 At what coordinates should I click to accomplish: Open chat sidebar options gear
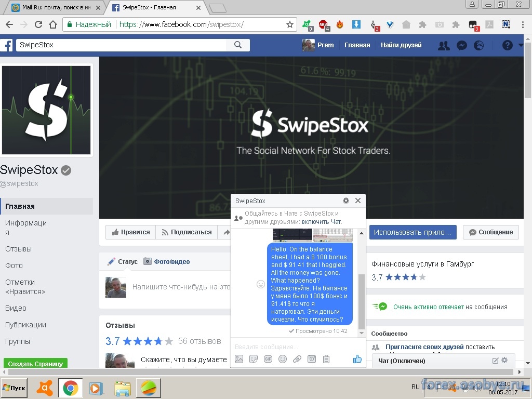(x=504, y=360)
